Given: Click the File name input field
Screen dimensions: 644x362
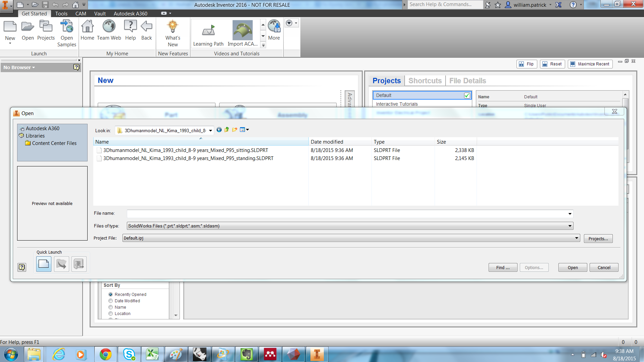Looking at the screenshot, I should [x=347, y=214].
